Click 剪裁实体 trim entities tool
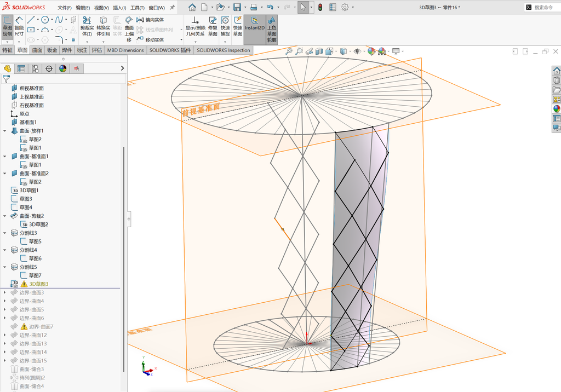Image resolution: width=561 pixels, height=392 pixels. point(87,26)
